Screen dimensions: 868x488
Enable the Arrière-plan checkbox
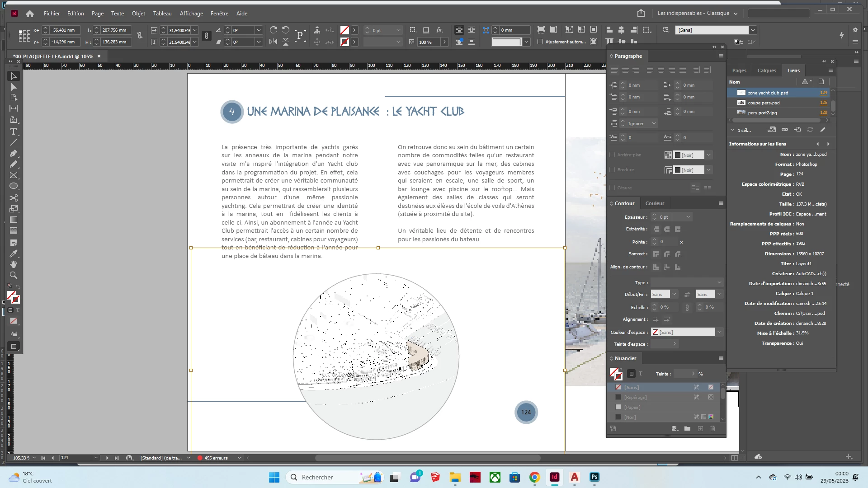pyautogui.click(x=612, y=155)
